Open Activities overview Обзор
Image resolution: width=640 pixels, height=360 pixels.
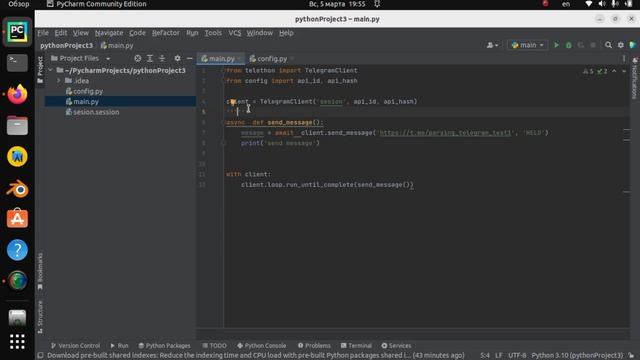pyautogui.click(x=19, y=4)
